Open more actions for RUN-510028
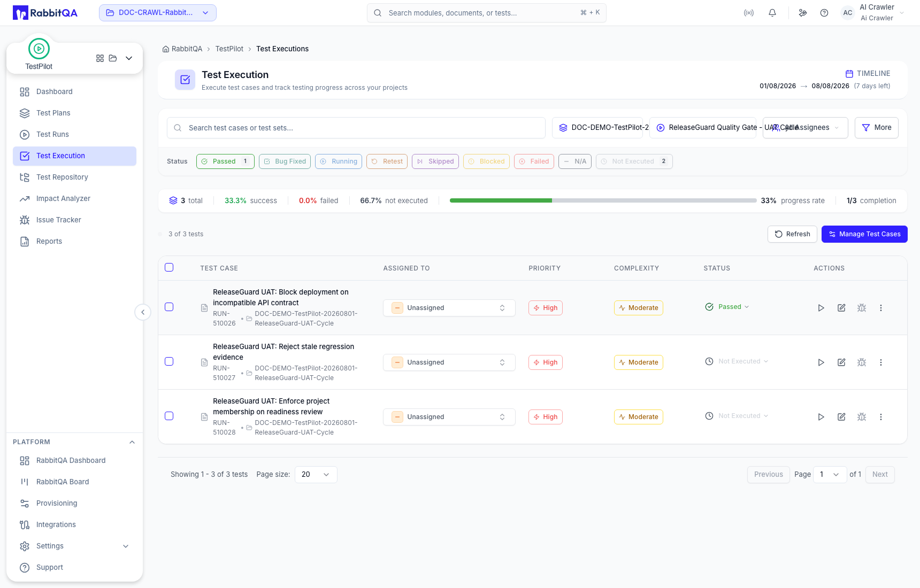The height and width of the screenshot is (588, 920). [881, 417]
